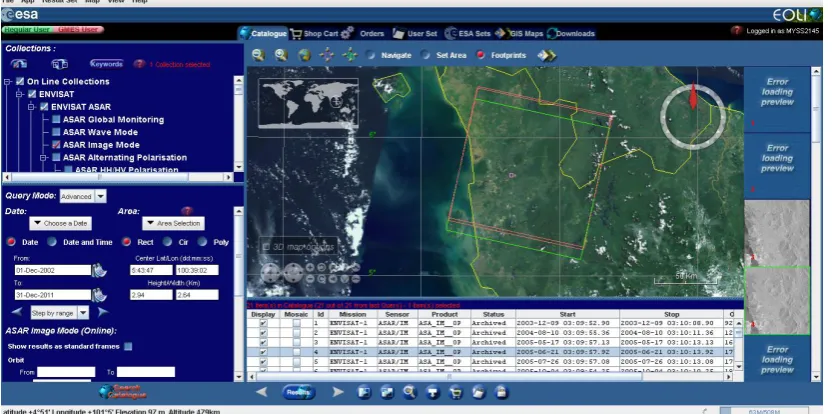
Task: Click the Keywords button
Action: 107,64
